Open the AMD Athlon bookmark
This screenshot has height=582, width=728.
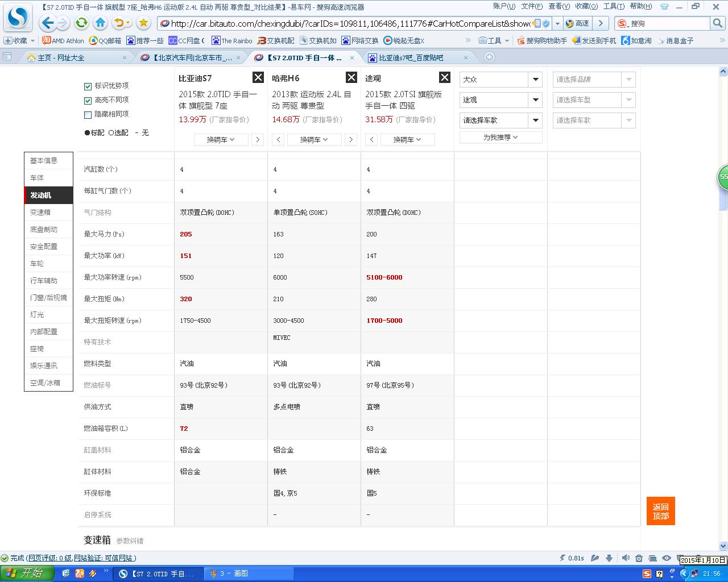pos(63,41)
